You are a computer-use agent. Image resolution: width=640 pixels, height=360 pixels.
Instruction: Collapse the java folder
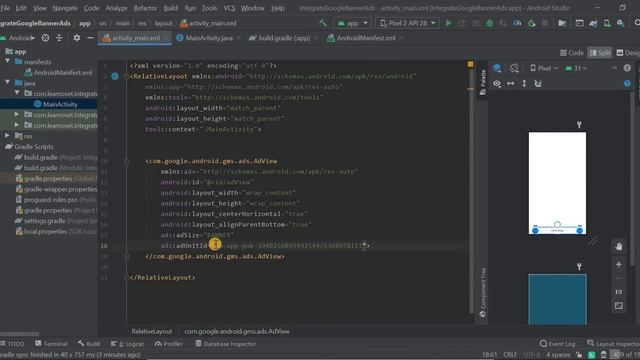[x=7, y=82]
